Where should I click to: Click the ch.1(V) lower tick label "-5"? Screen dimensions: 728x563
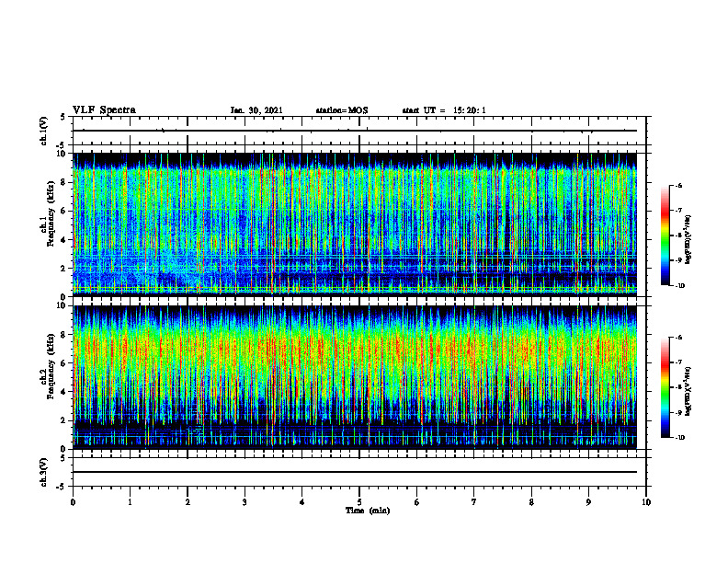(x=62, y=146)
